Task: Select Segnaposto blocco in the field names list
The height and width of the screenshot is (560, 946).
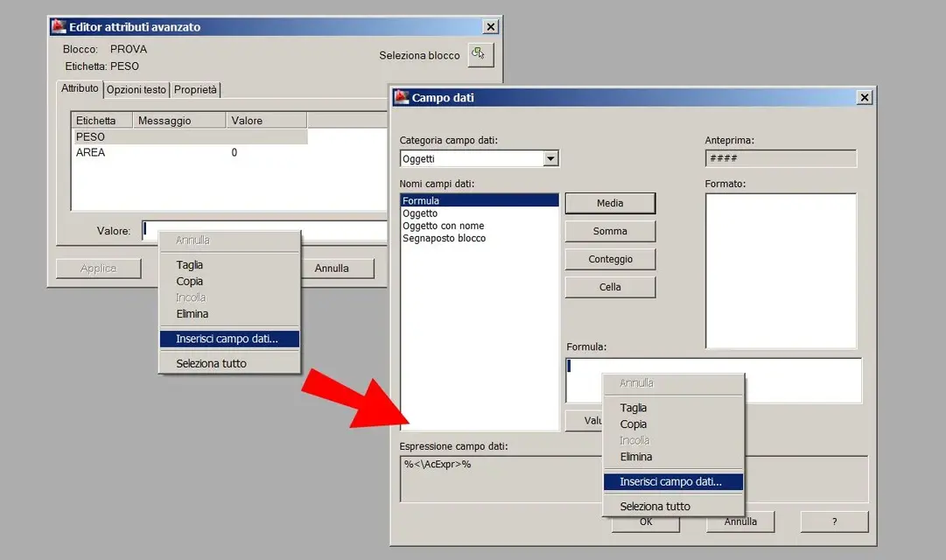Action: pos(444,238)
